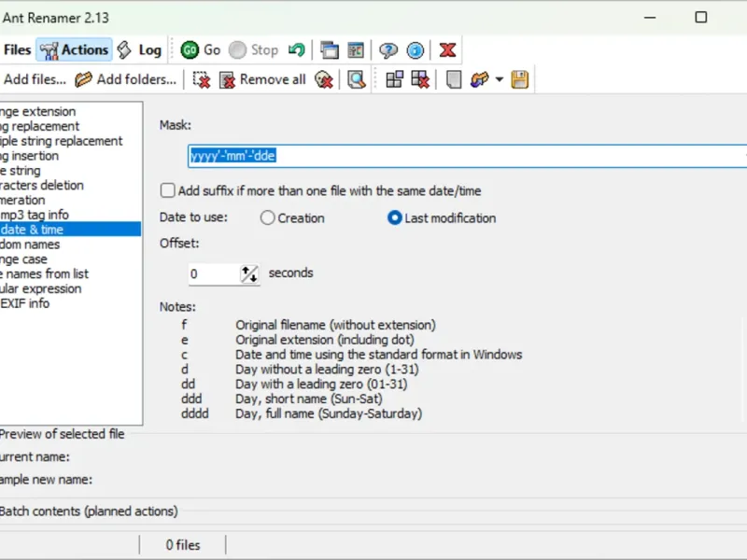This screenshot has height=560, width=747.
Task: Click the 'Original filename (without extension)' note
Action: click(x=335, y=325)
